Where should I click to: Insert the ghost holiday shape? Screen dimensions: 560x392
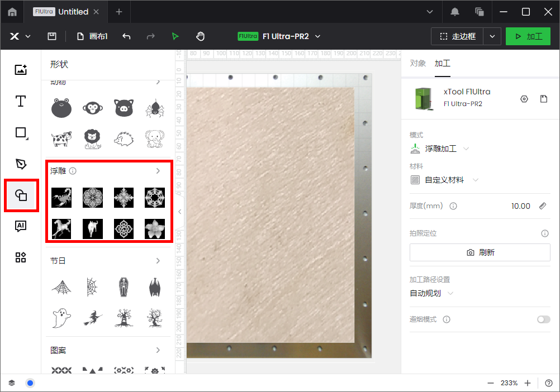point(61,318)
